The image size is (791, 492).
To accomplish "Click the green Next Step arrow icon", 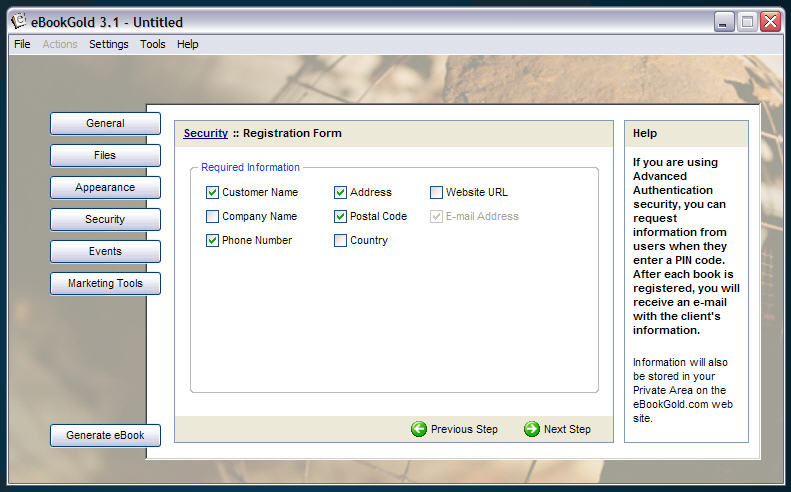I will [x=532, y=429].
